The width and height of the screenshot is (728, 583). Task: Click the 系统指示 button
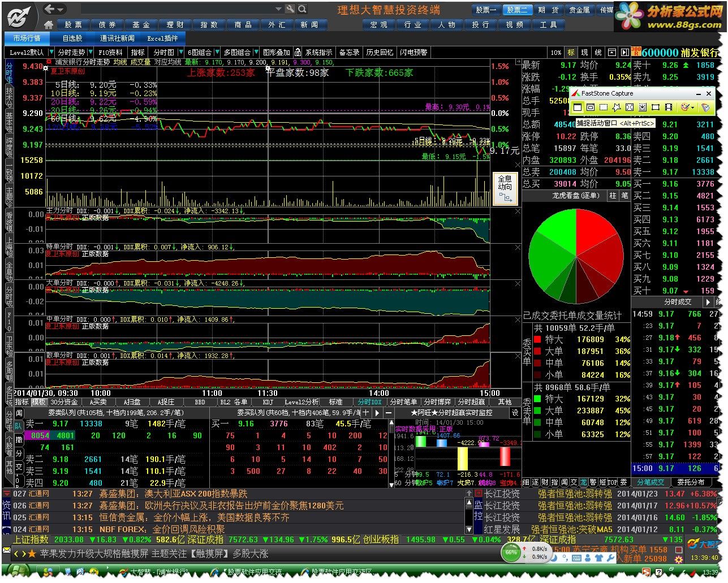click(318, 53)
